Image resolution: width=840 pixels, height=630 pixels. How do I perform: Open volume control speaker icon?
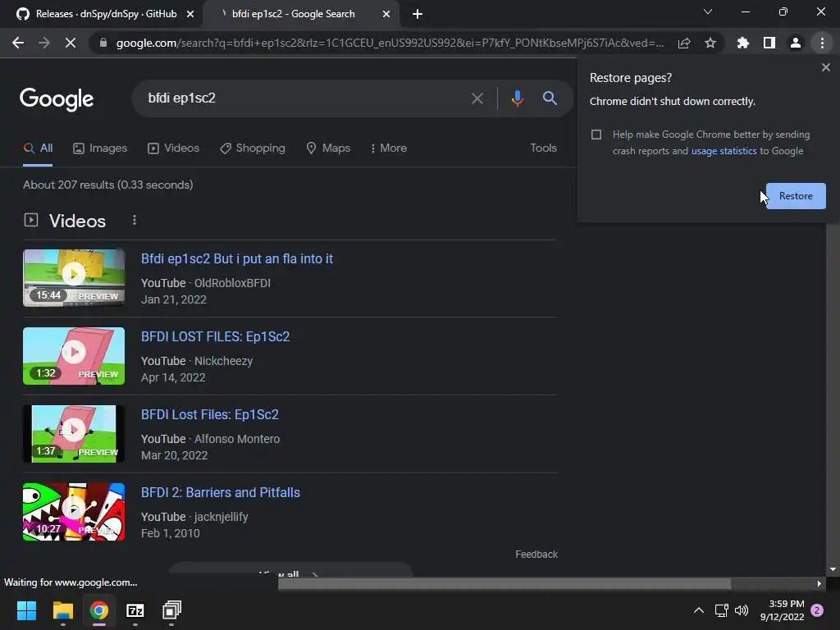(742, 610)
